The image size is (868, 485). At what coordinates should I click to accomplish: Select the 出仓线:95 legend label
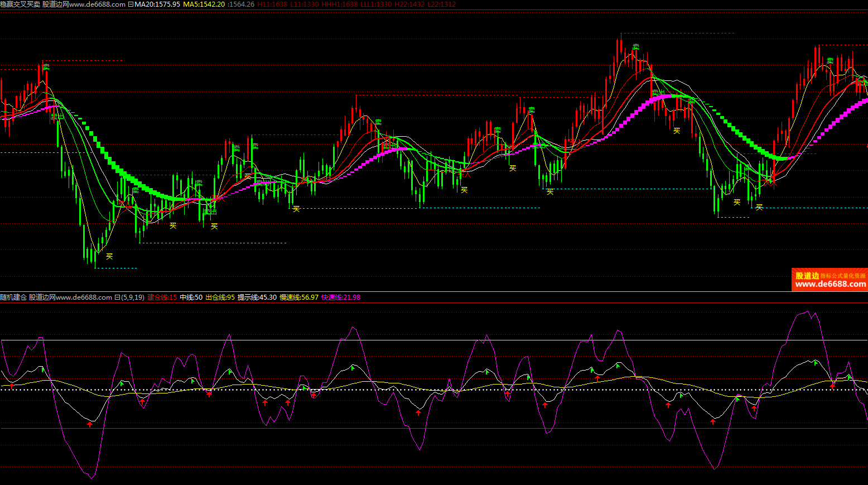[220, 297]
